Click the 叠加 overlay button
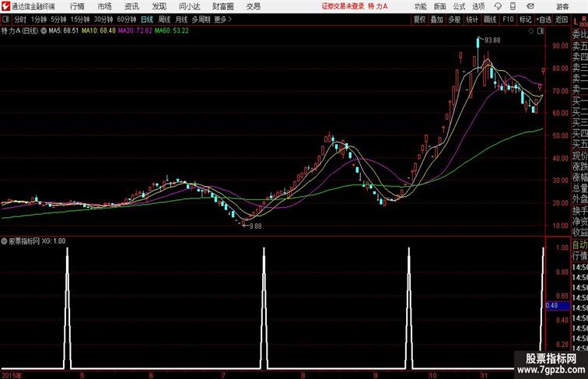The width and height of the screenshot is (588, 379). point(437,19)
